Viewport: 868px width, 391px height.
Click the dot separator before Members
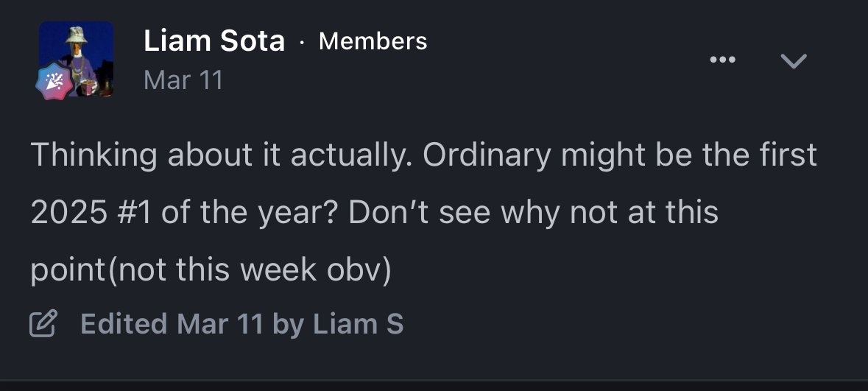(x=302, y=42)
